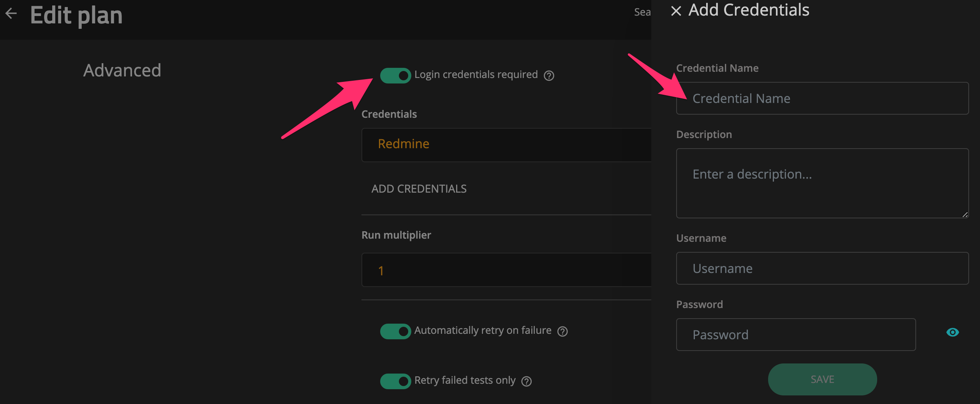Screen dimensions: 980x404
Task: Open help for Login credentials required
Action: coord(549,76)
